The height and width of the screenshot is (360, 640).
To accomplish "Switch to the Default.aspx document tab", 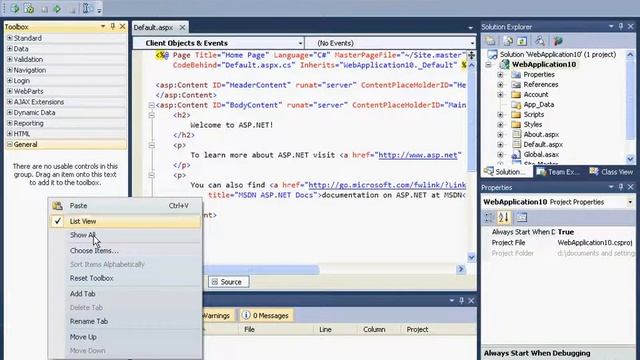I will tap(153, 27).
